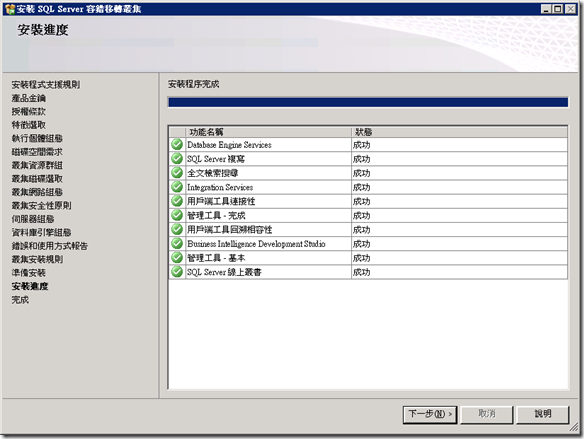
Task: Click the green check icon for Database Engine Services
Action: pyautogui.click(x=177, y=144)
